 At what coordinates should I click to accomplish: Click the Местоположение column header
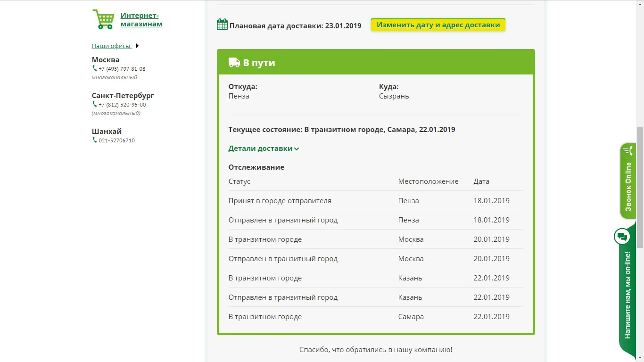click(428, 181)
